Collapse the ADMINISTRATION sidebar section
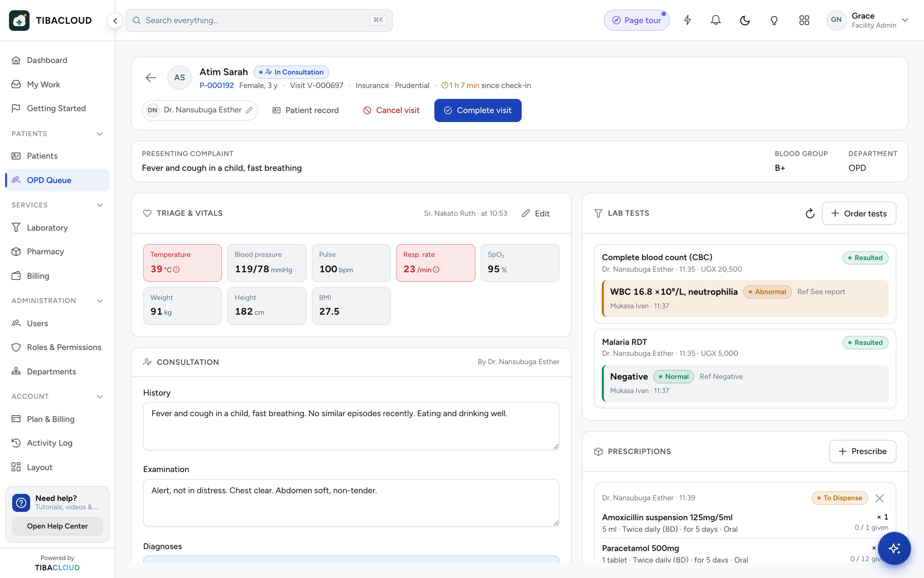This screenshot has width=924, height=578. [100, 301]
